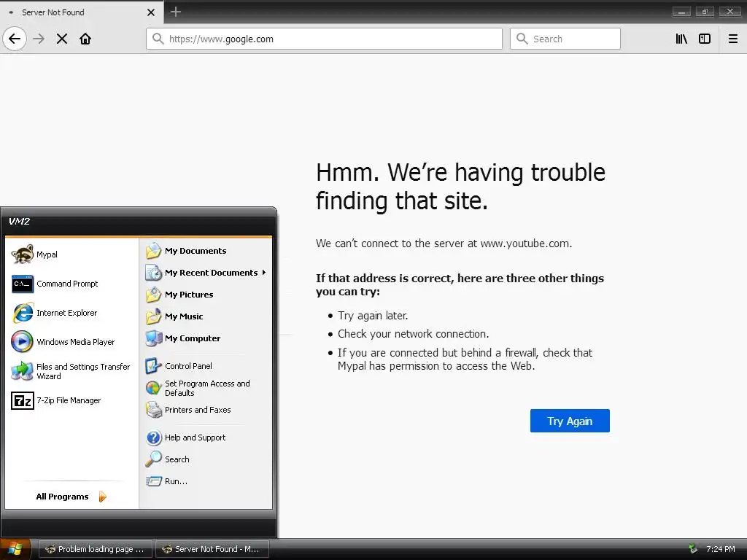The image size is (747, 560).
Task: Click the Windows Media Player play icon
Action: coord(23,342)
